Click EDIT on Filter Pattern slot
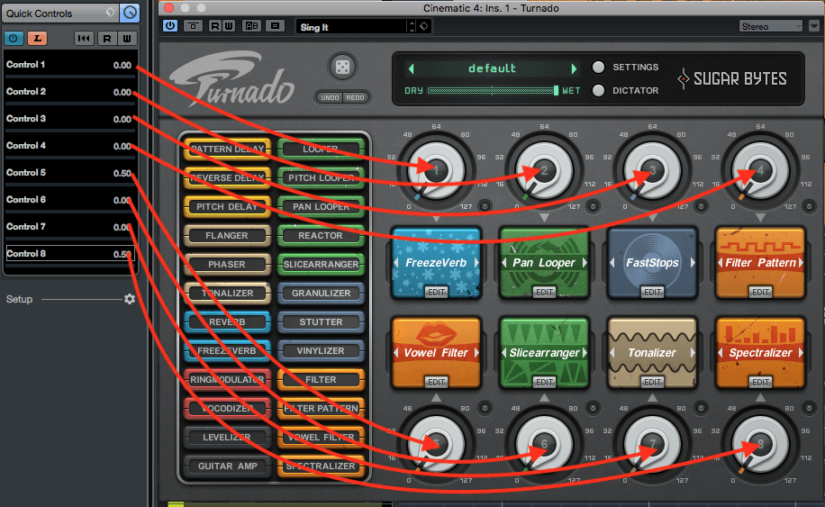The width and height of the screenshot is (825, 507). (x=760, y=292)
